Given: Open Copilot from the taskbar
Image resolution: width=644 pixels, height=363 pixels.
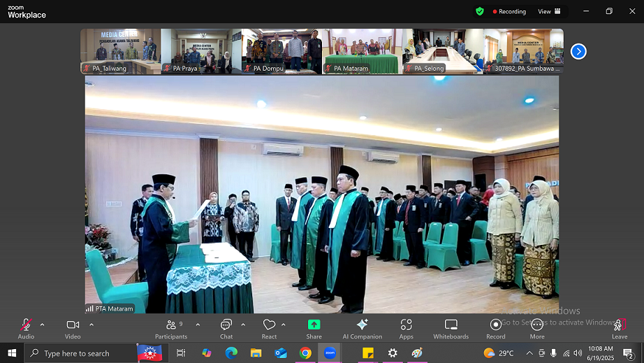Looking at the screenshot, I should click(207, 353).
